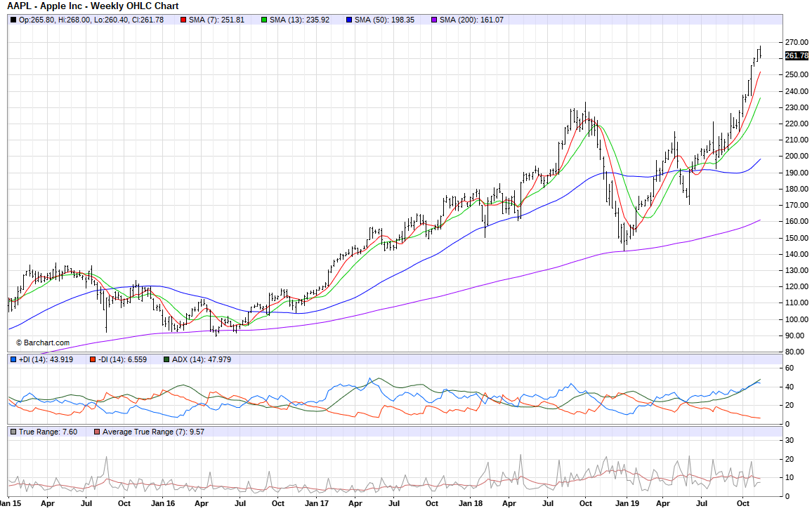Click the black OHLC legend swatch
Image resolution: width=812 pixels, height=525 pixels.
[x=14, y=20]
